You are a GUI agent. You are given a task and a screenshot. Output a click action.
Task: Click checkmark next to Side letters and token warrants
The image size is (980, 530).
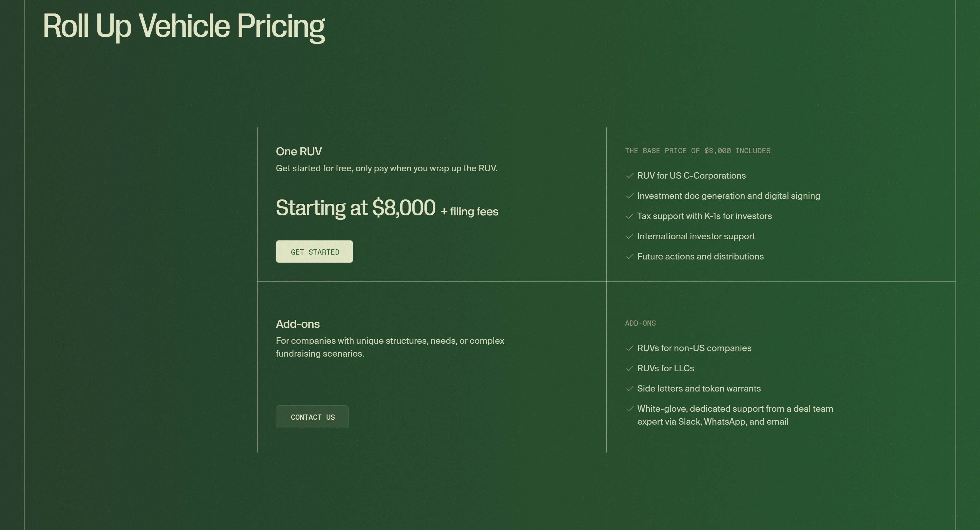630,388
